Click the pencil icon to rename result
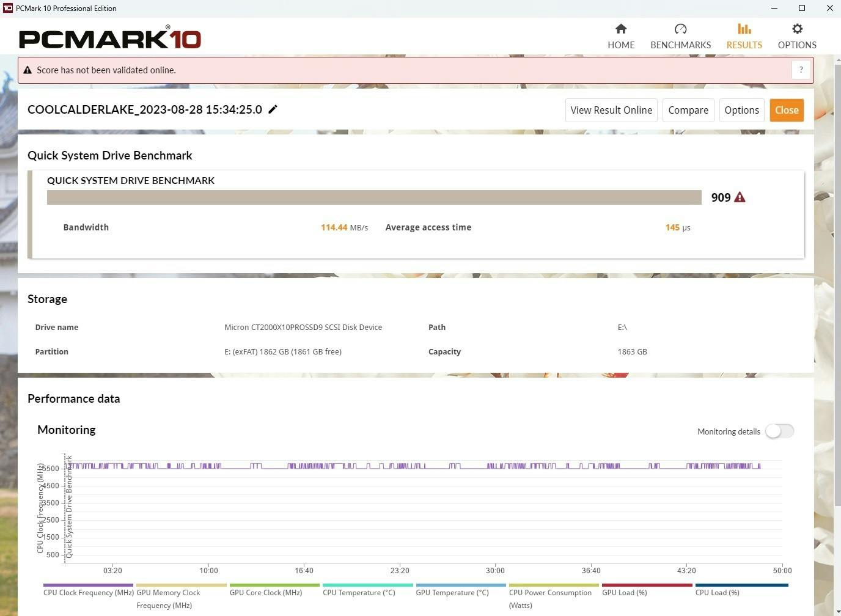The width and height of the screenshot is (841, 616). 273,109
